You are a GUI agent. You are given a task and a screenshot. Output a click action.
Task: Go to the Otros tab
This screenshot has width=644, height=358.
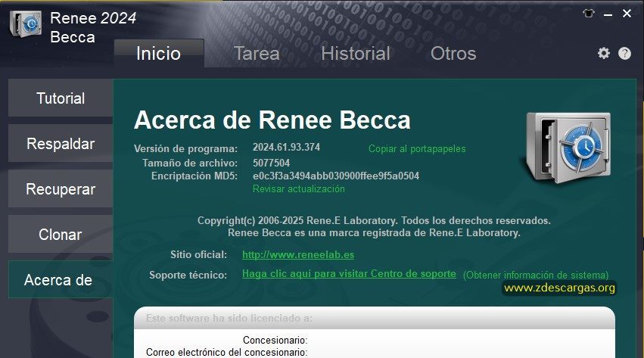(453, 54)
